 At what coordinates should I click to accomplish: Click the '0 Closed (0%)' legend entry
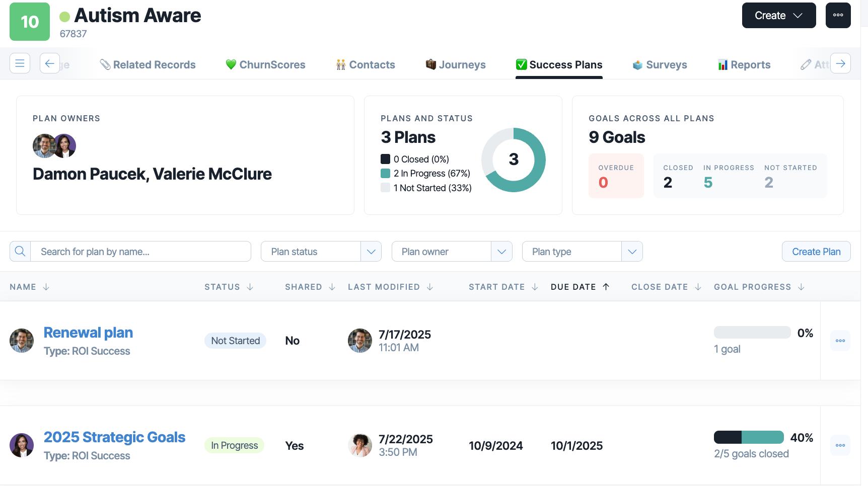click(415, 159)
